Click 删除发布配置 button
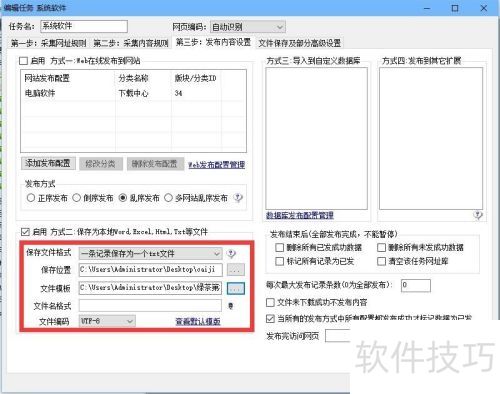This screenshot has width=500, height=394. coord(155,164)
